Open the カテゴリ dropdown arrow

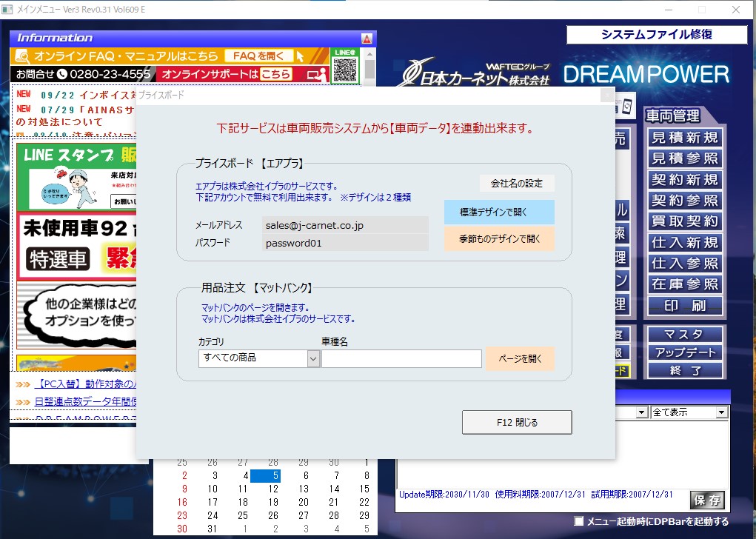coord(313,358)
